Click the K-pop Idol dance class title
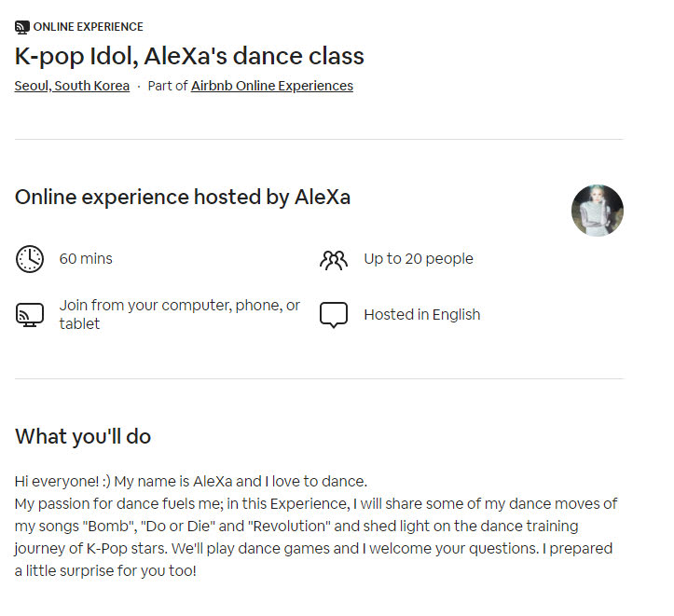Image resolution: width=674 pixels, height=616 pixels. pyautogui.click(x=189, y=56)
